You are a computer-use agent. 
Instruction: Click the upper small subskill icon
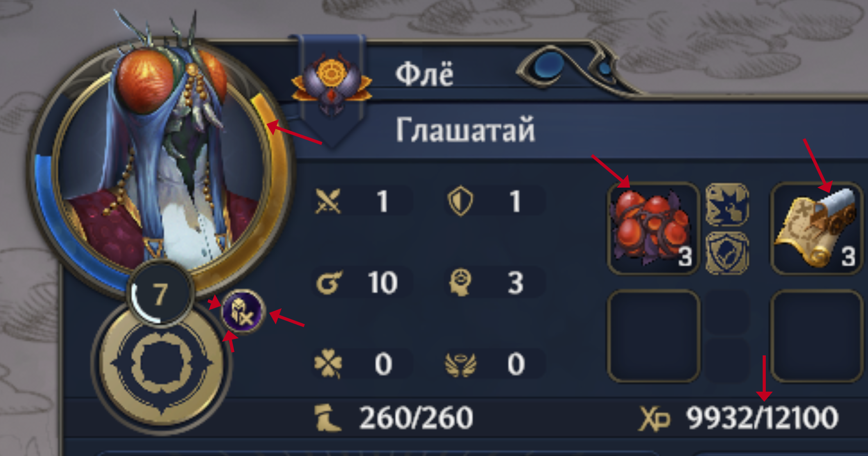click(727, 205)
